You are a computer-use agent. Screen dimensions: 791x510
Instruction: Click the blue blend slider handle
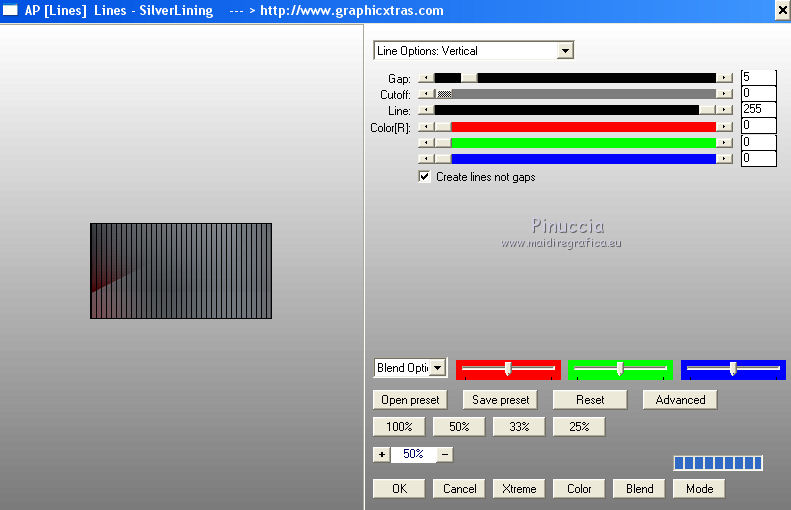click(733, 368)
